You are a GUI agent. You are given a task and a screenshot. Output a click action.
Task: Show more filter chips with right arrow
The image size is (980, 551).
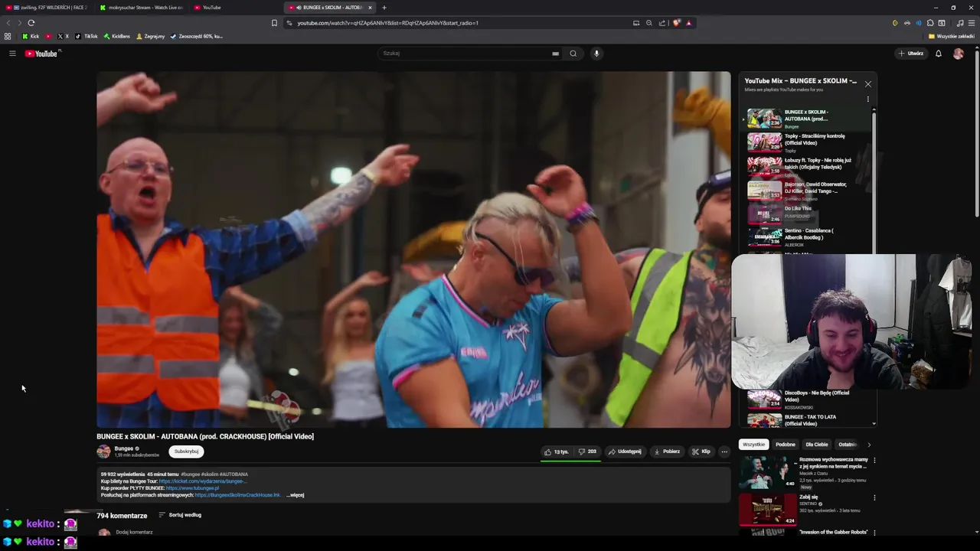869,445
